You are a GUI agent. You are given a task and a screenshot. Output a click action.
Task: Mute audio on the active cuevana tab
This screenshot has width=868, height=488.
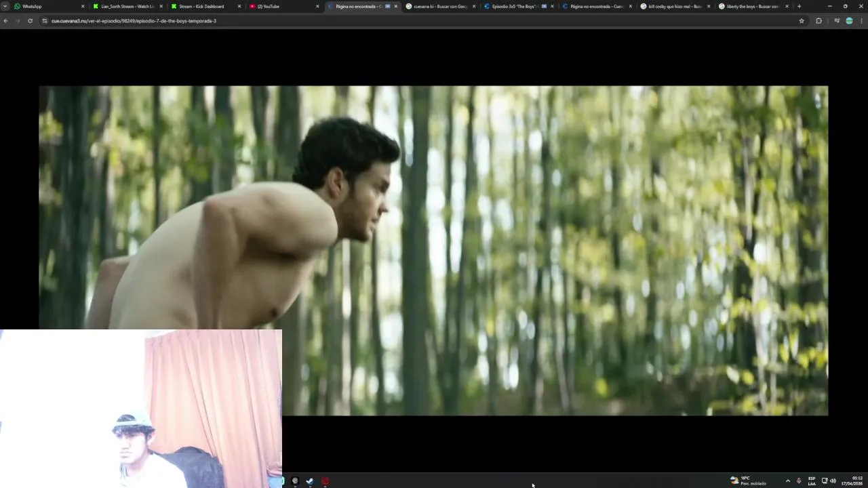[388, 6]
